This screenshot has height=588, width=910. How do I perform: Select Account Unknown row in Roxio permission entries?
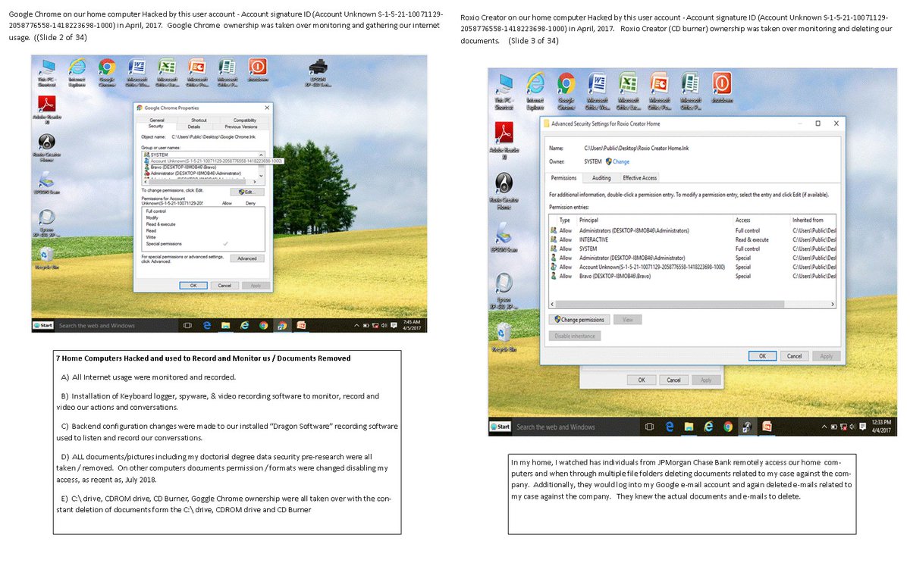pyautogui.click(x=692, y=267)
